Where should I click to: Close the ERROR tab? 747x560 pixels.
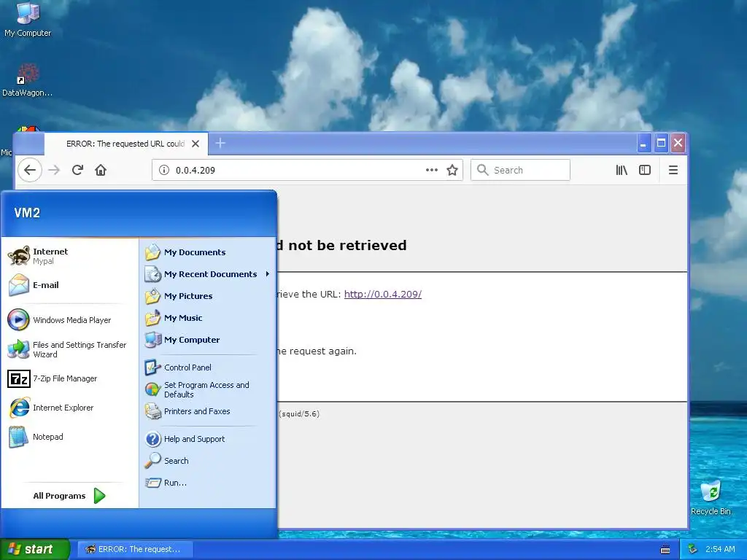196,144
